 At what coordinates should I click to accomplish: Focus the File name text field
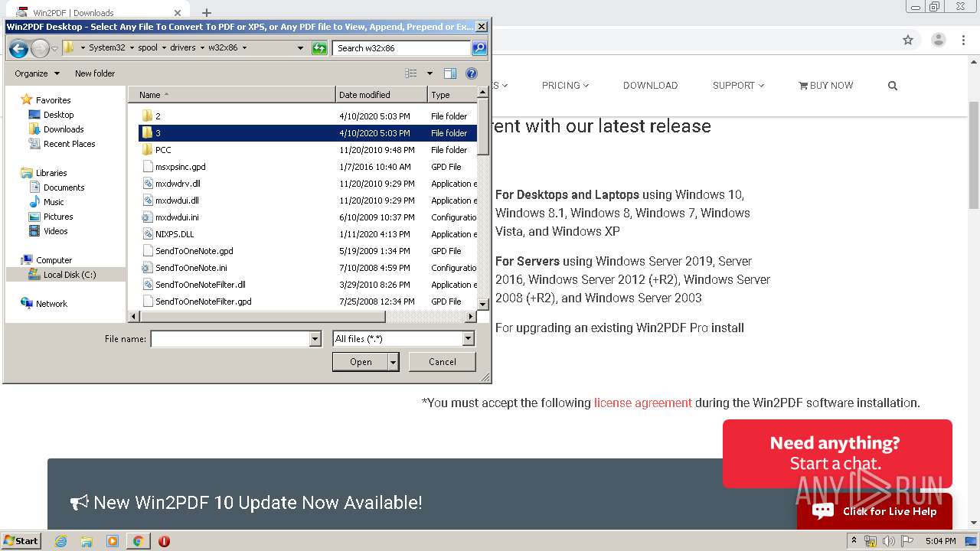230,339
